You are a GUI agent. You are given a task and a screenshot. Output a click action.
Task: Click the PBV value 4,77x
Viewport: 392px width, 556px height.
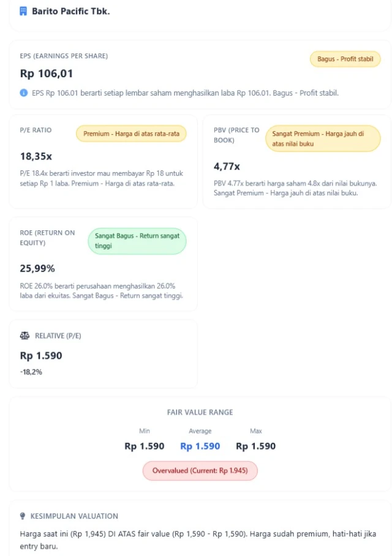[x=227, y=166]
